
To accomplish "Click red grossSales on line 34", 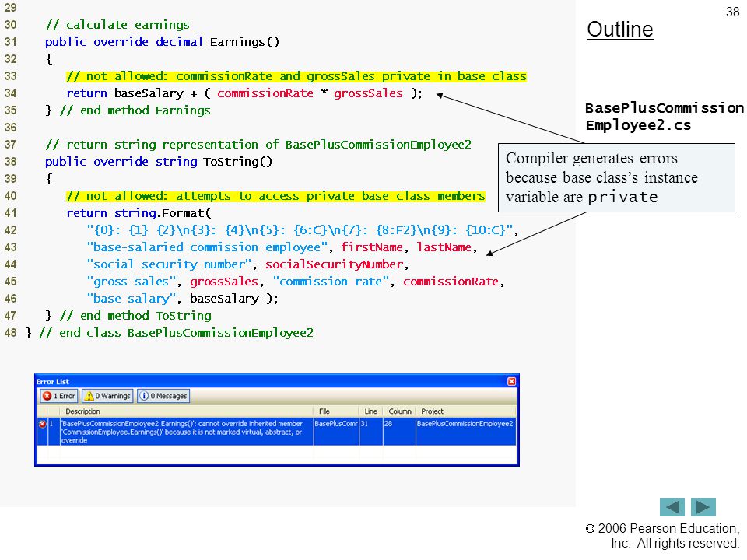I will click(x=368, y=93).
